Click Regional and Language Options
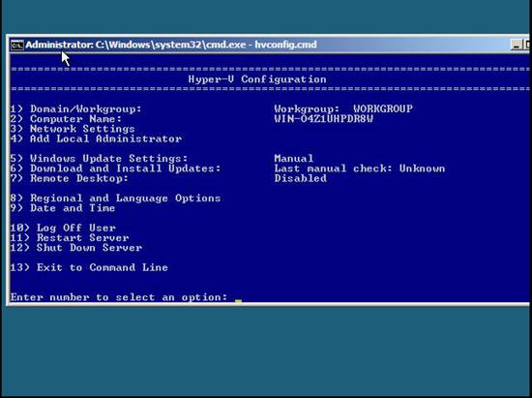This screenshot has width=532, height=398. pyautogui.click(x=115, y=199)
